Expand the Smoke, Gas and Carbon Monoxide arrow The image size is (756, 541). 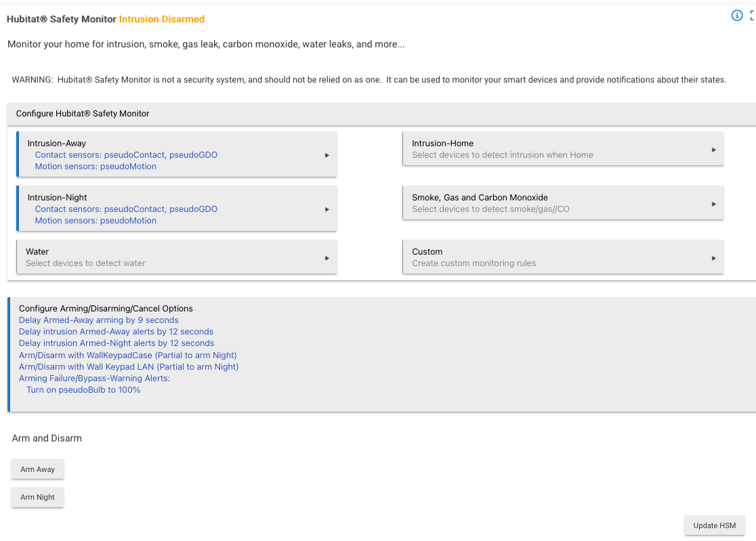click(713, 204)
